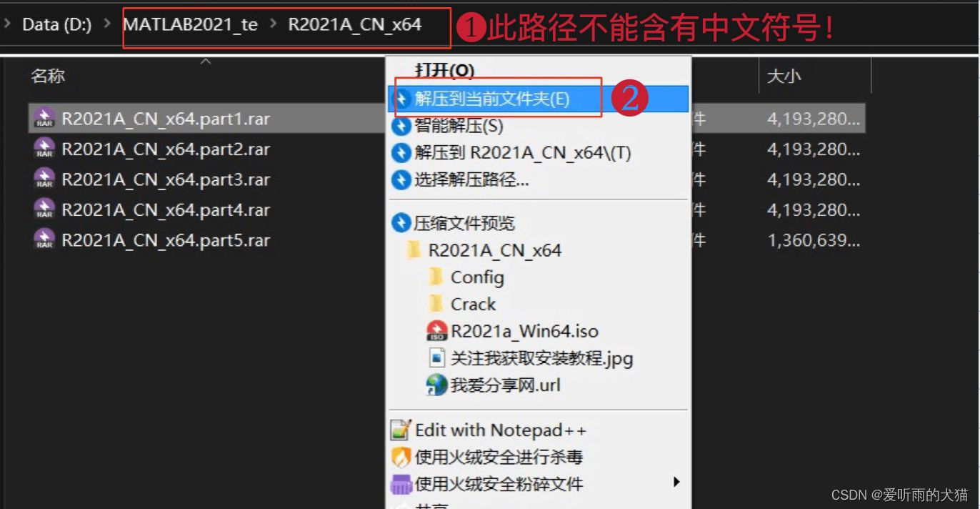980x509 pixels.
Task: Click the blue icon beside 解压到当前文件夹
Action: click(x=403, y=99)
